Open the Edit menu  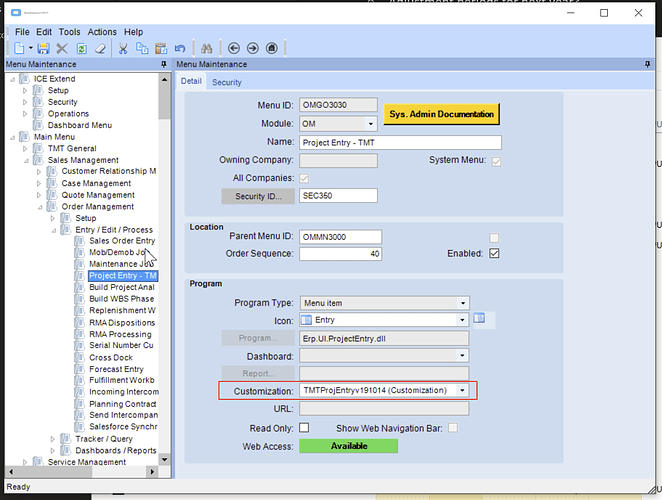[44, 32]
